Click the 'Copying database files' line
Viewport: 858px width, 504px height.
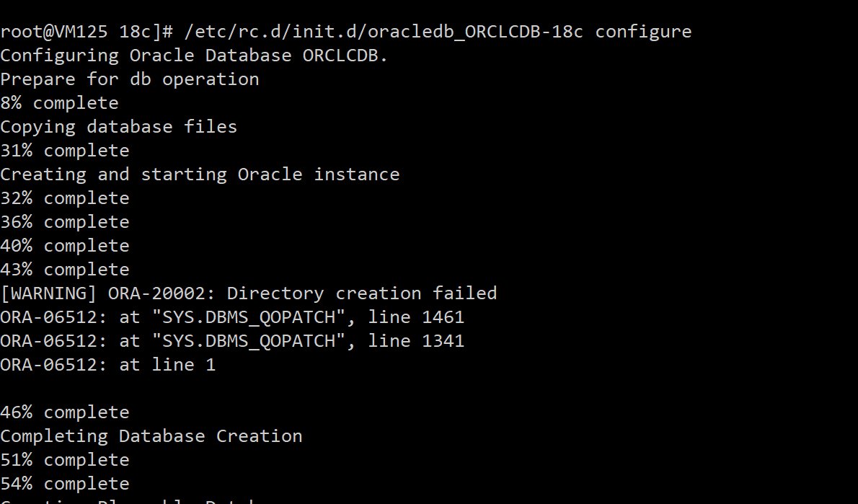(x=119, y=127)
